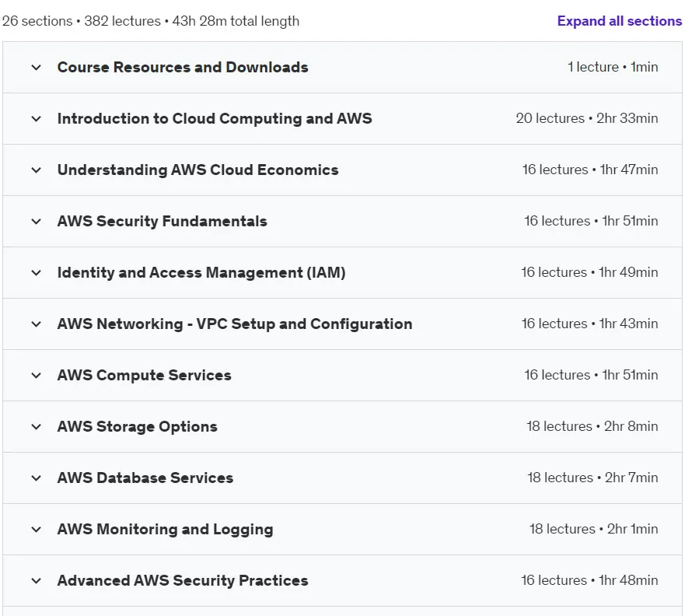
Task: Click the '1 lecture • 1min' text
Action: pos(613,68)
